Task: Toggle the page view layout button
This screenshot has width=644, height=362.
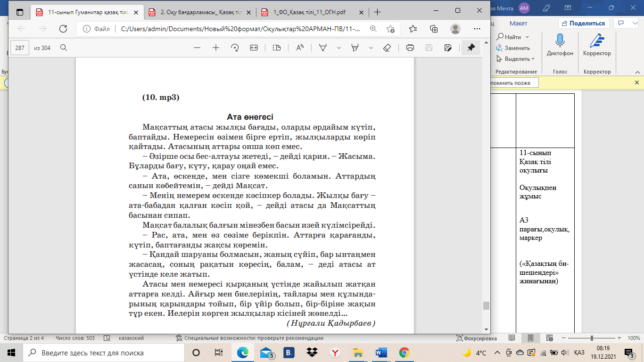Action: 277,48
